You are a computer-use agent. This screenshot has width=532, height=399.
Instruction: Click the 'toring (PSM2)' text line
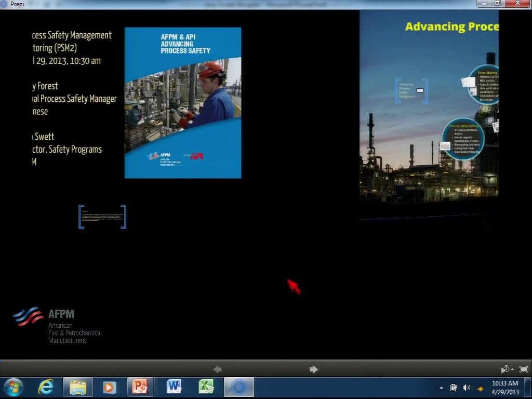click(x=55, y=48)
